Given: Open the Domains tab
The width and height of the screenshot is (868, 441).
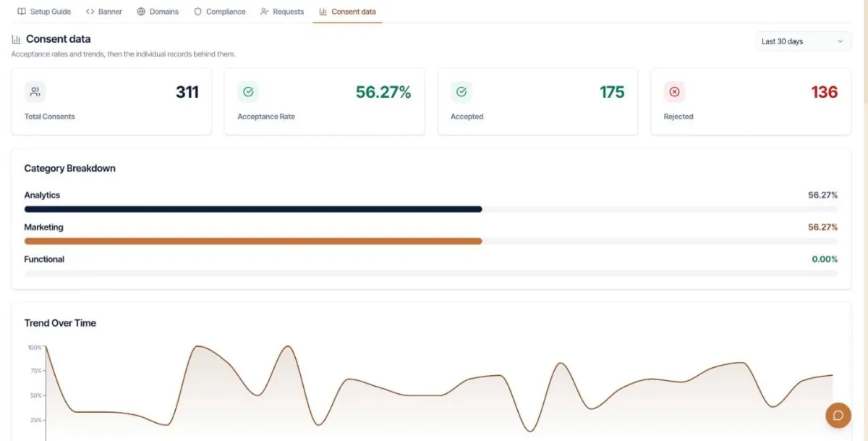Looking at the screenshot, I should [158, 12].
